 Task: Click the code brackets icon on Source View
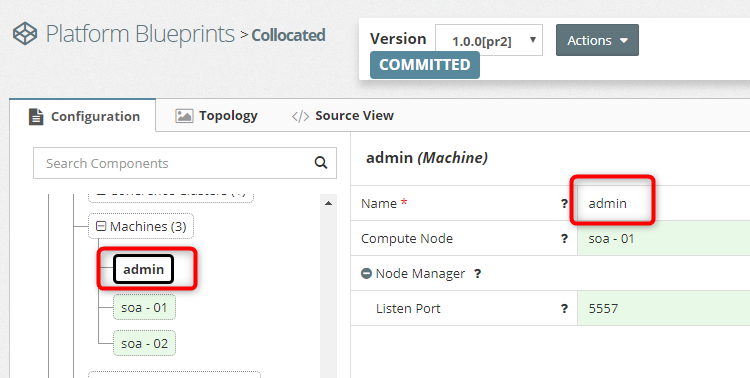click(300, 116)
